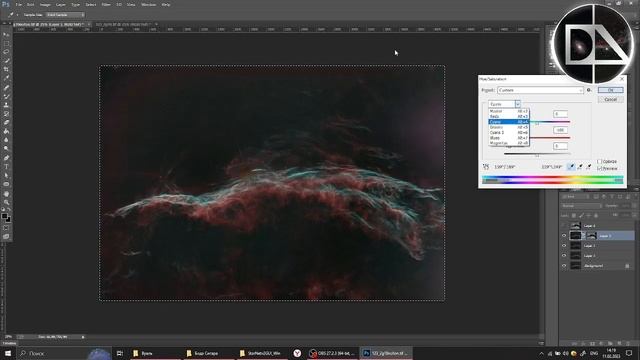The height and width of the screenshot is (360, 640).
Task: Select the History Brush tool
Action: click(6, 113)
